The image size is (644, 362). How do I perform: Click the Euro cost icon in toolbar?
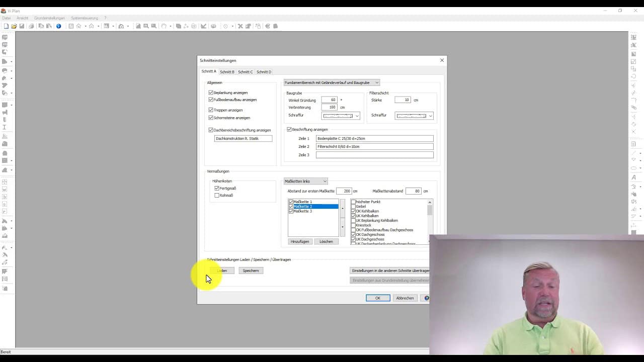click(x=267, y=26)
